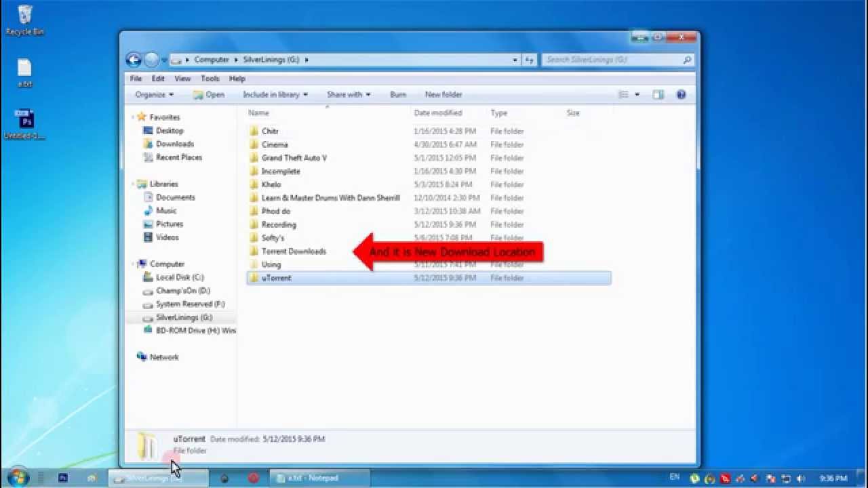Collapse the Libraries tree section
This screenshot has height=488, width=868.
click(x=132, y=184)
